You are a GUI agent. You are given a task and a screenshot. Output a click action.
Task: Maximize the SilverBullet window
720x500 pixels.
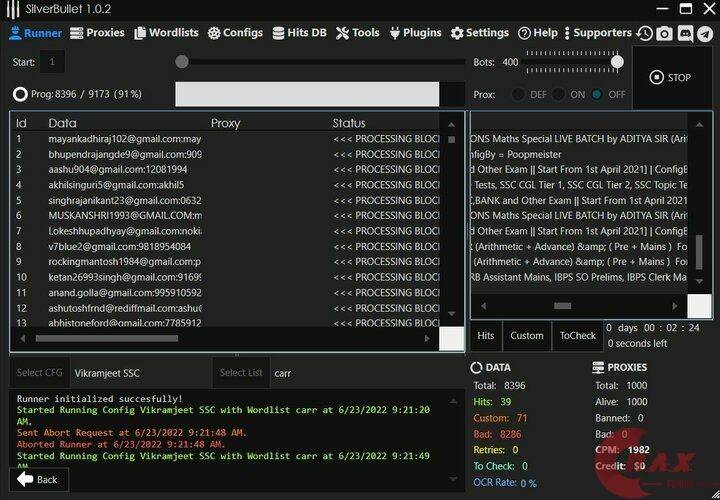686,8
